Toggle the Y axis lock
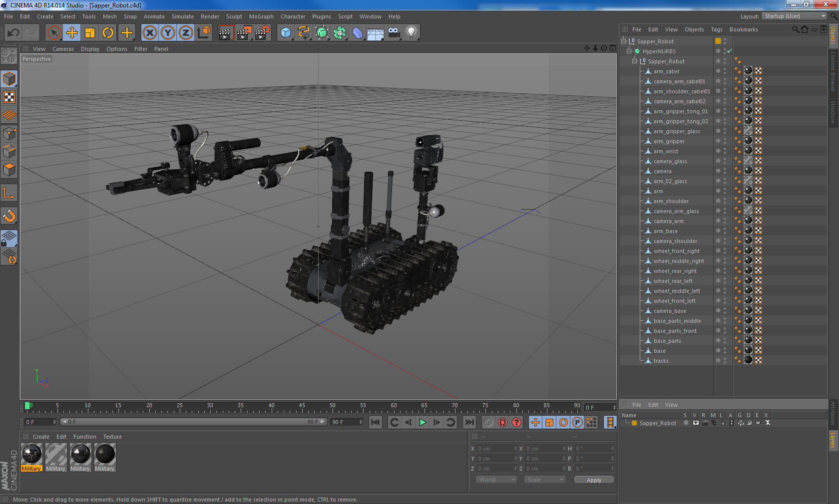The image size is (839, 504). click(x=168, y=33)
